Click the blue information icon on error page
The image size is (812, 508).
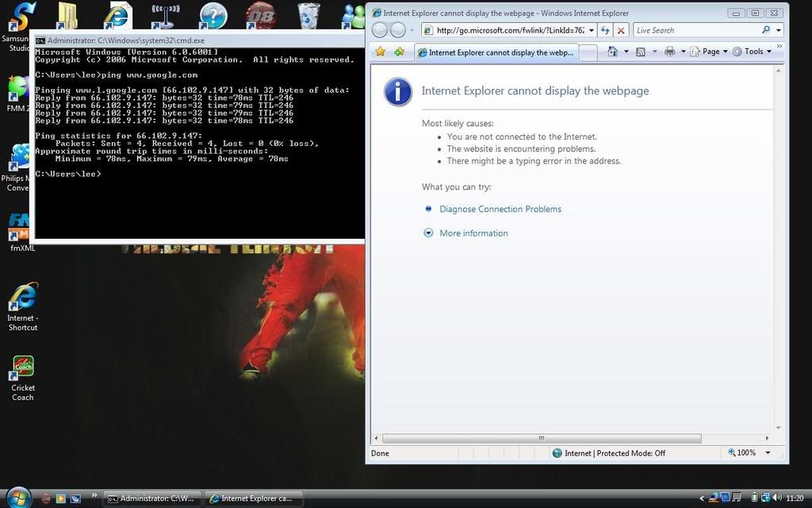tap(398, 92)
